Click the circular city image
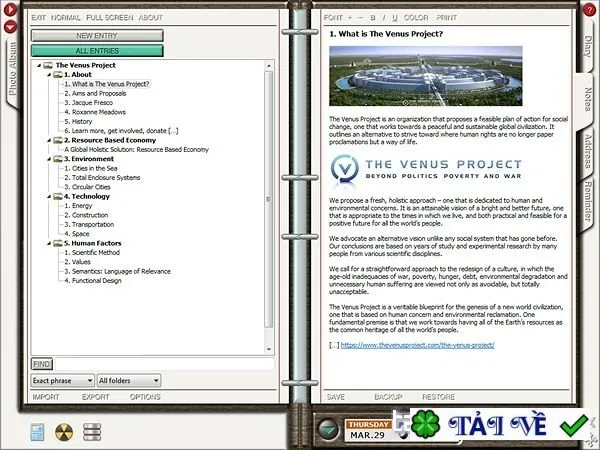 pyautogui.click(x=426, y=76)
